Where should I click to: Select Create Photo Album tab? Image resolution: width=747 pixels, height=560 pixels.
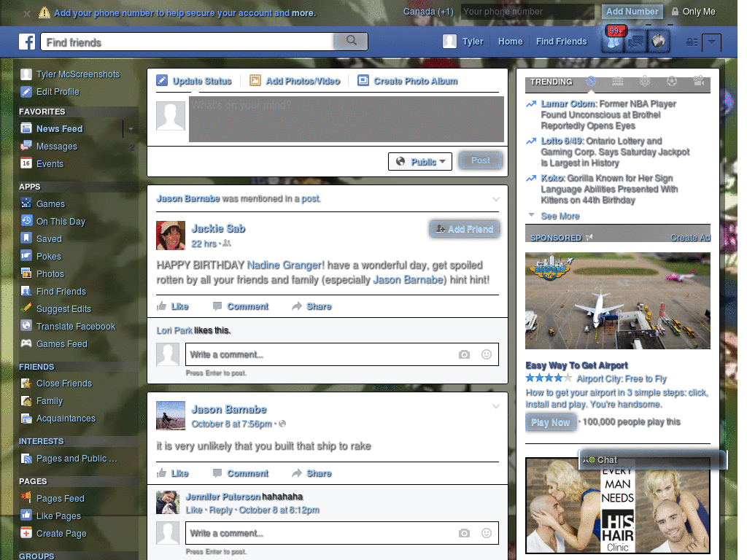(408, 81)
